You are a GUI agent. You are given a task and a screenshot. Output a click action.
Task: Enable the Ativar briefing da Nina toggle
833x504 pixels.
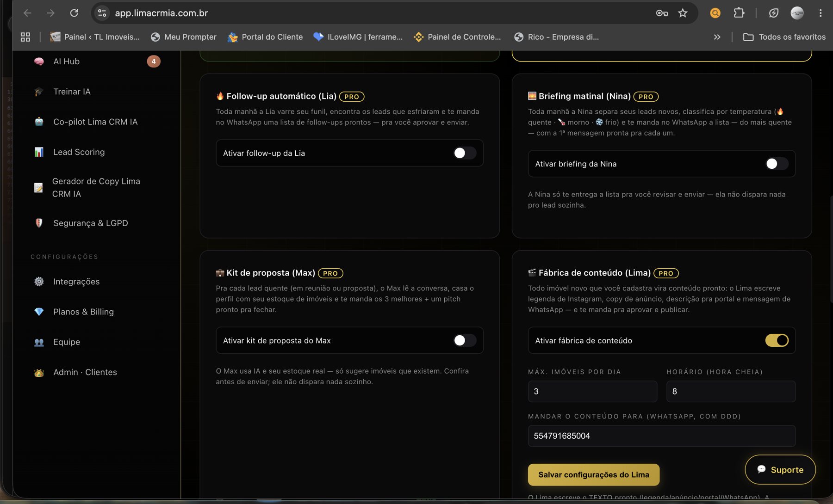tap(777, 164)
